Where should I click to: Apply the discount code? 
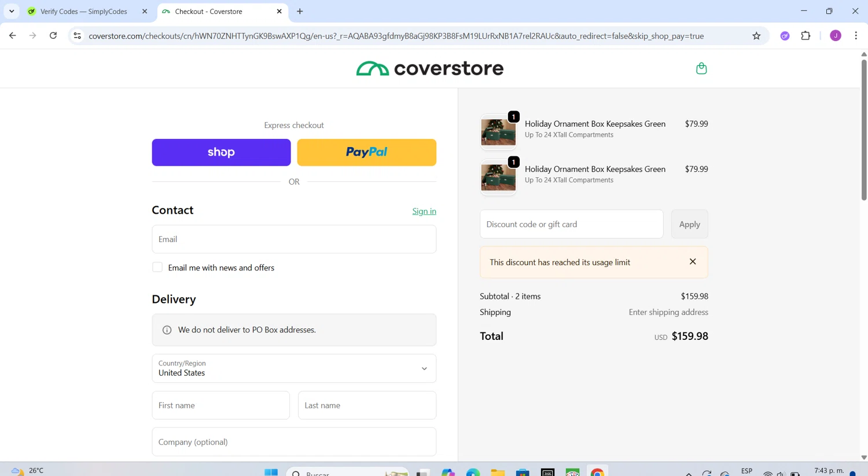(x=689, y=224)
